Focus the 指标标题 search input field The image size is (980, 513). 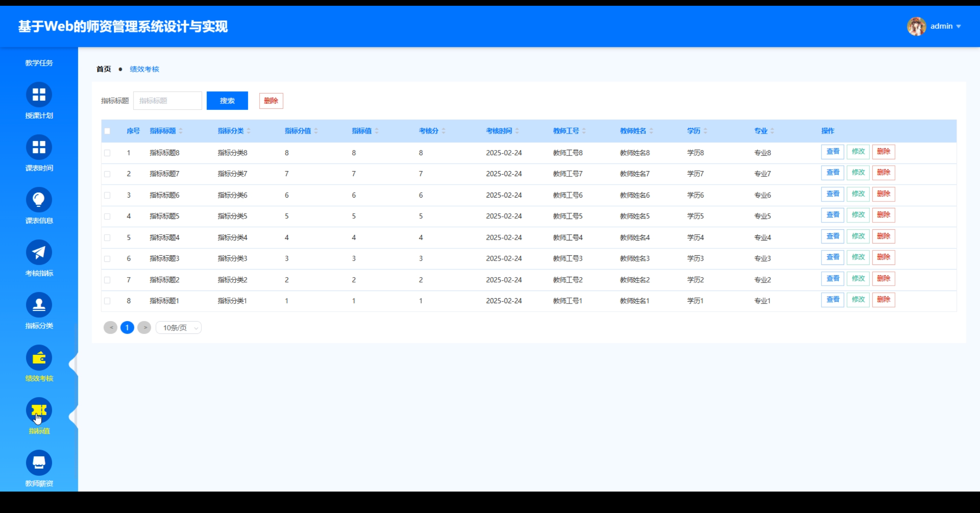(x=167, y=101)
